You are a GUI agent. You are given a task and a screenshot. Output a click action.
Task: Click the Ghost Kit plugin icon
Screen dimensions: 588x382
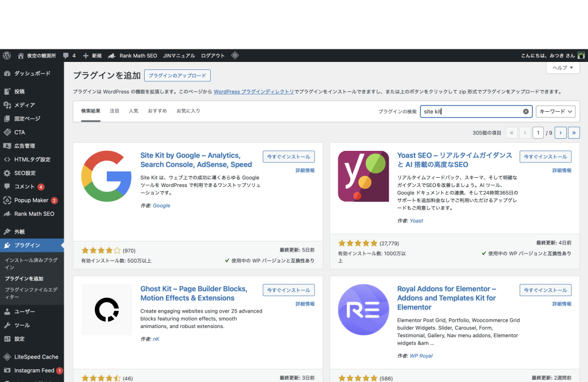106,310
